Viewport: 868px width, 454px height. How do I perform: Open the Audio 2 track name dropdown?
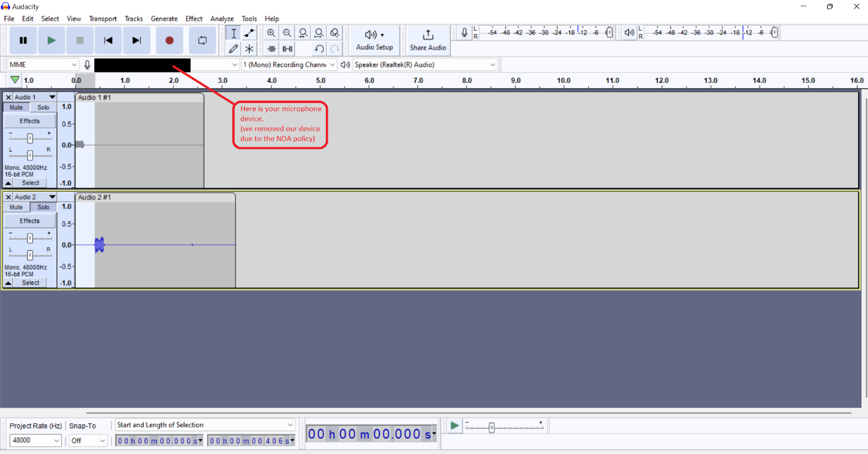tap(35, 197)
